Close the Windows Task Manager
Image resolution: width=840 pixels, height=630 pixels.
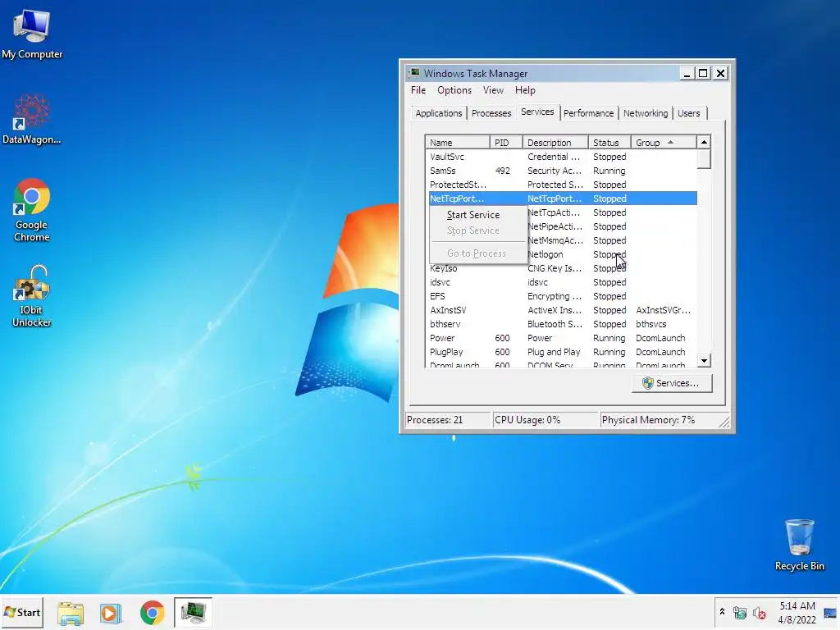[x=720, y=73]
